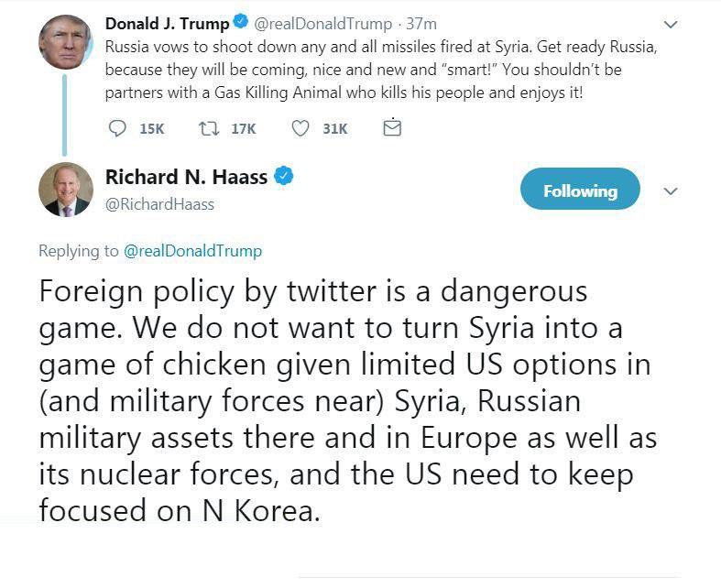
Task: Click Haass's reply text about foreign policy
Action: [348, 400]
